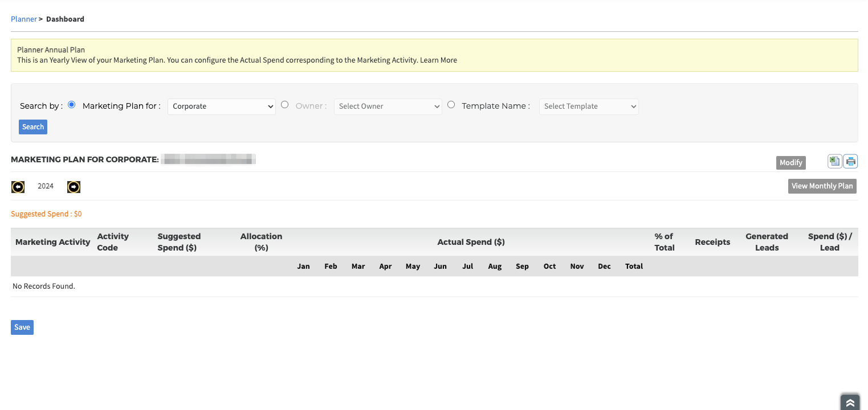
Task: Click the Generated Leads column header
Action: pyautogui.click(x=767, y=242)
